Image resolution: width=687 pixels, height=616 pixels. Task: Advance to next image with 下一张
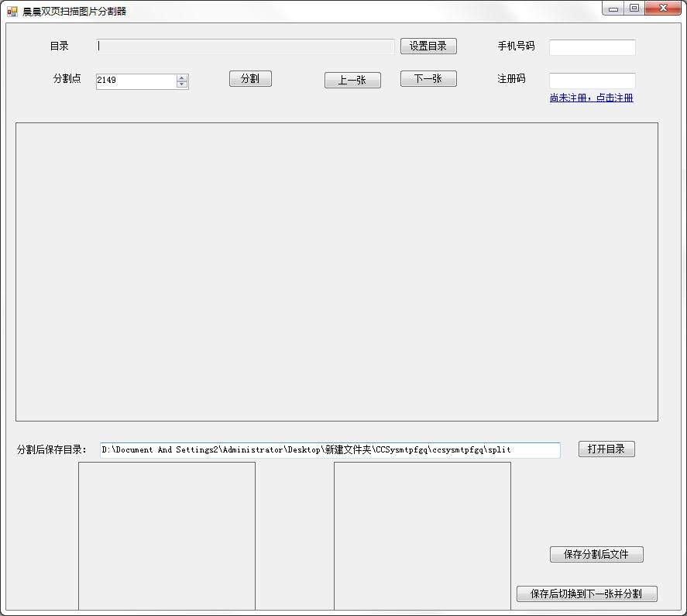pyautogui.click(x=428, y=78)
